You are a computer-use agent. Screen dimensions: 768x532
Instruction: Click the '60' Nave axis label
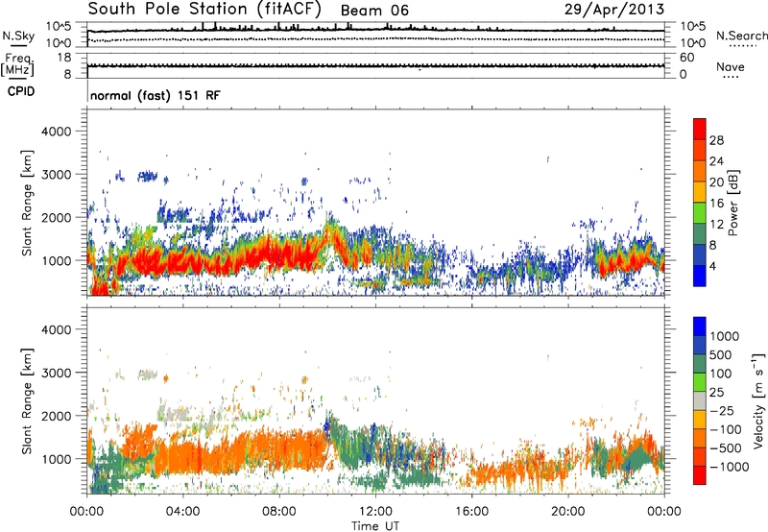[687, 58]
